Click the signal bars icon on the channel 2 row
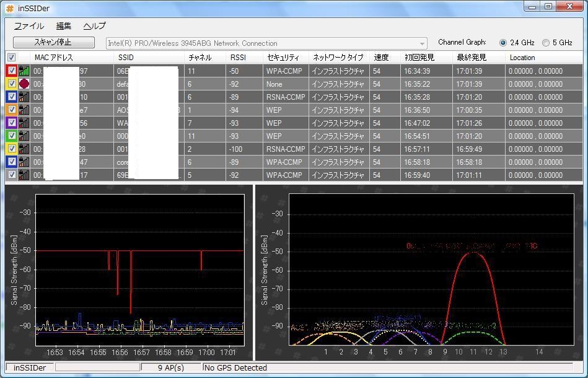Viewport: 588px width, 378px height. coord(24,149)
